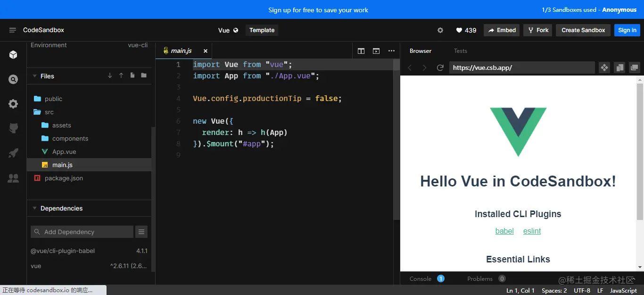This screenshot has width=644, height=295.
Task: Go back in the preview browser
Action: (410, 68)
